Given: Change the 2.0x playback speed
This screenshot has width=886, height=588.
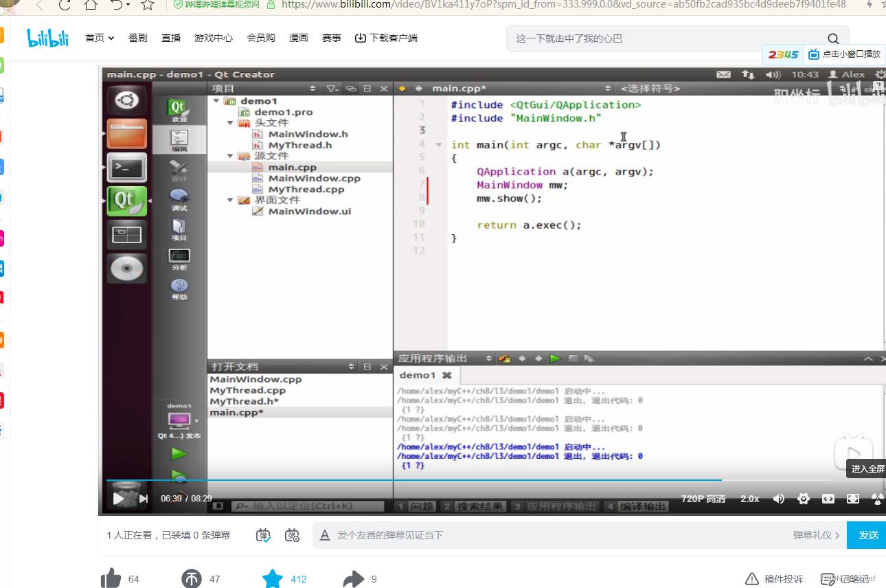Looking at the screenshot, I should 750,499.
